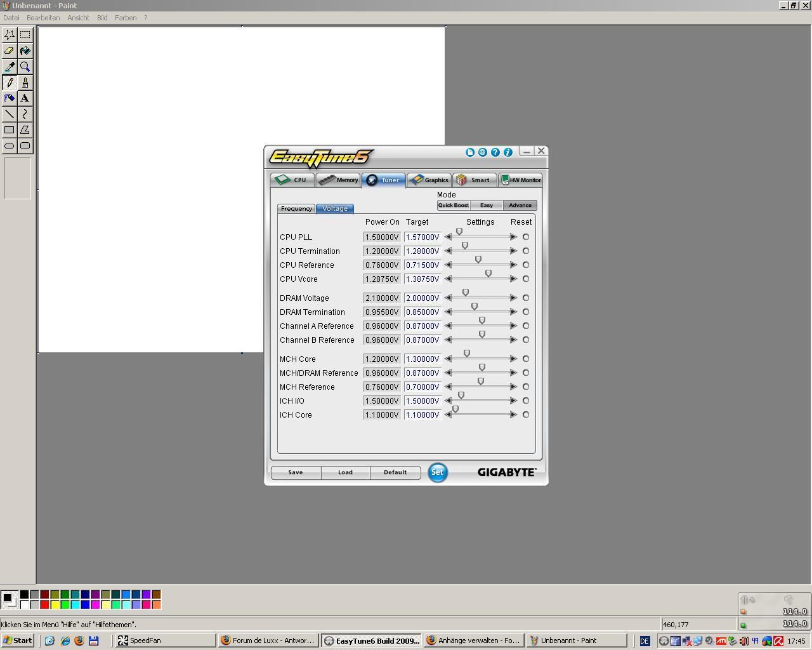Reset the CPU PLL voltage
This screenshot has width=812, height=650.
click(526, 237)
